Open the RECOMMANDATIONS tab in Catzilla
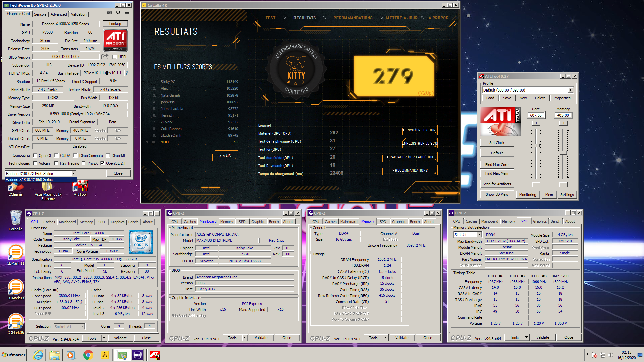Screen dimensions: 644x362 353,18
